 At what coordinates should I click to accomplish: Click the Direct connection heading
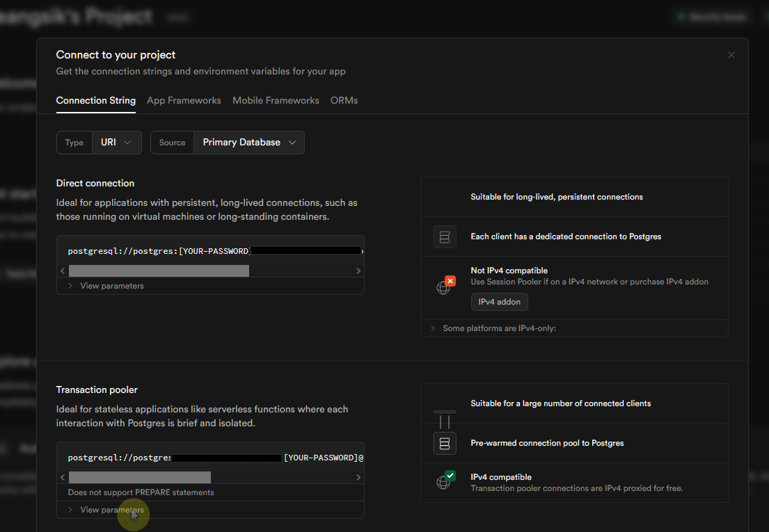95,183
